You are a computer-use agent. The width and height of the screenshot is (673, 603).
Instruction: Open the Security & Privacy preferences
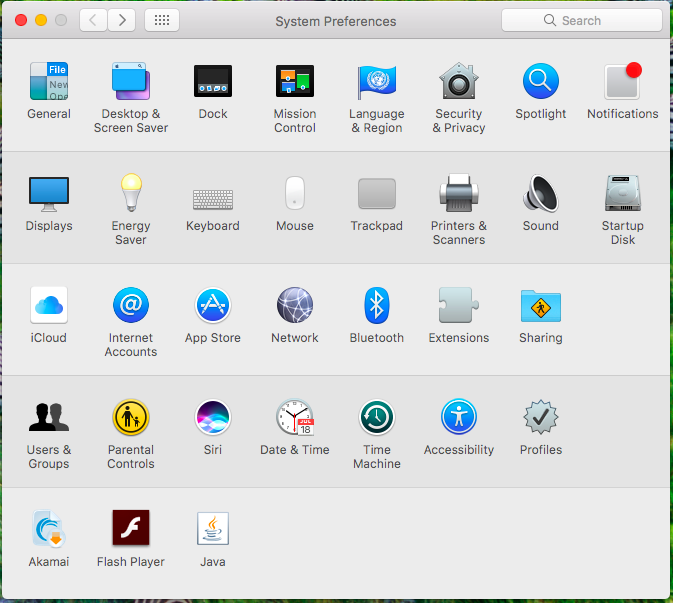458,82
